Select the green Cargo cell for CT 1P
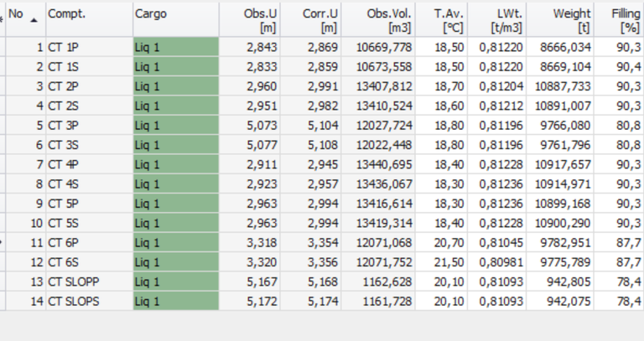644x341 pixels. tap(175, 48)
